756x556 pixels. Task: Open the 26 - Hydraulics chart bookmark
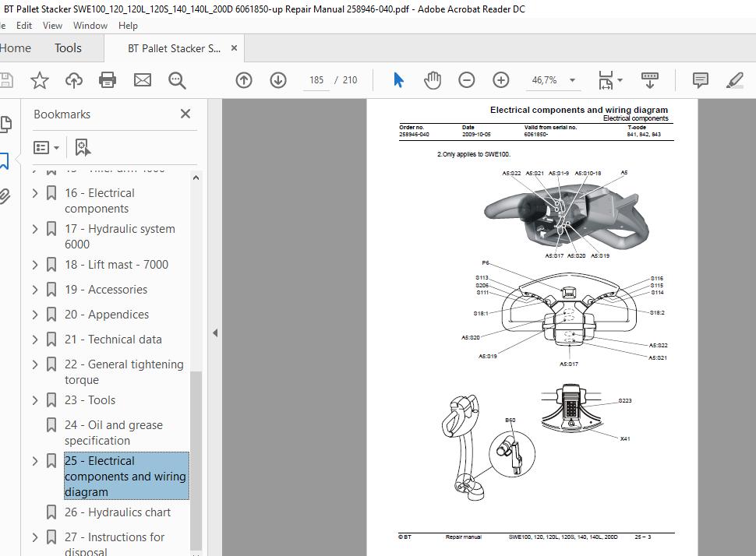118,512
